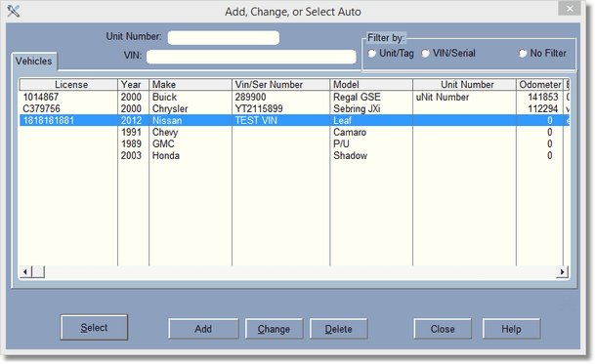Click the Odometer column header
The image size is (595, 364).
coord(539,84)
